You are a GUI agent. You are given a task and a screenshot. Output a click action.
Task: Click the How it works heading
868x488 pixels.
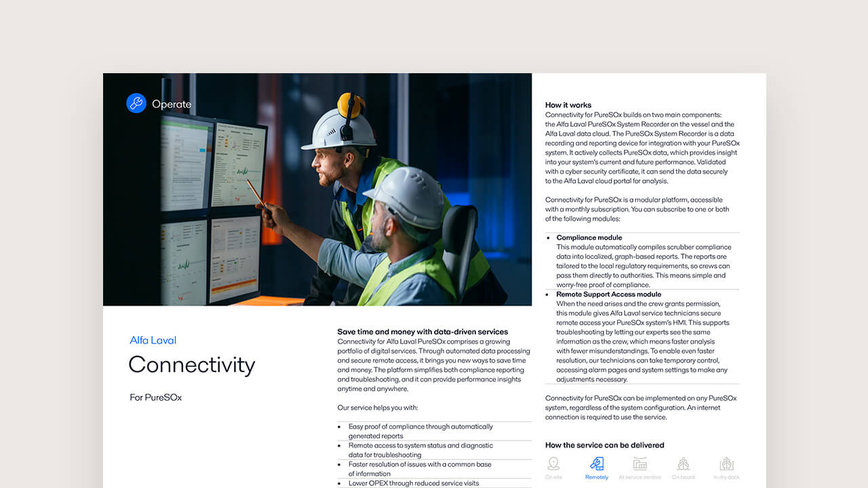pos(568,105)
